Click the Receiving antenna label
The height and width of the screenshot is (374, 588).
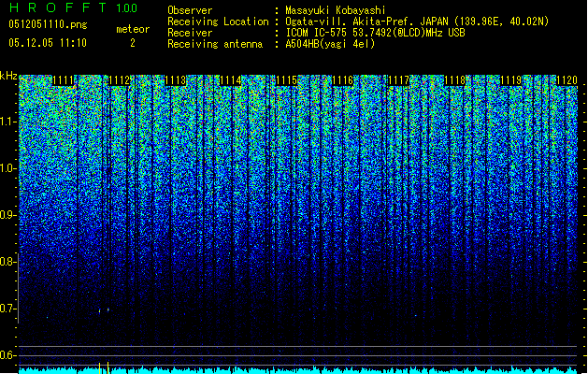click(215, 44)
